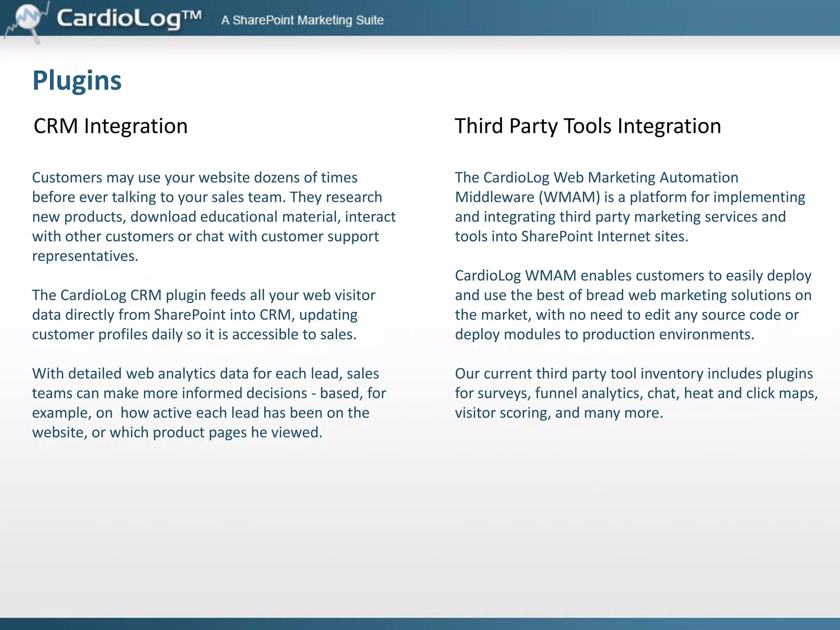This screenshot has width=840, height=630.
Task: Select the CRM Integration heading
Action: [x=110, y=126]
